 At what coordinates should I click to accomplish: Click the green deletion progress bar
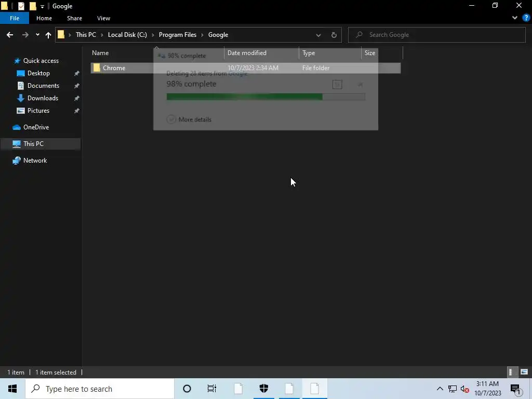[265, 97]
